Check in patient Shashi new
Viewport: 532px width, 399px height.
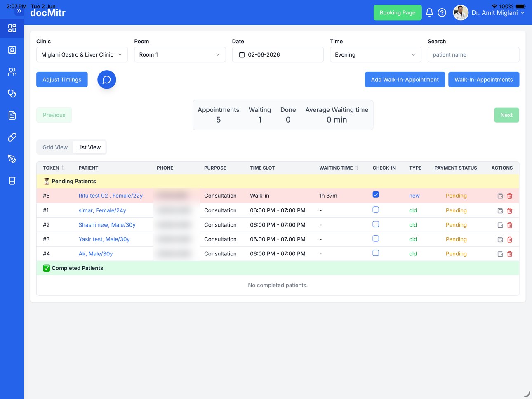376,224
